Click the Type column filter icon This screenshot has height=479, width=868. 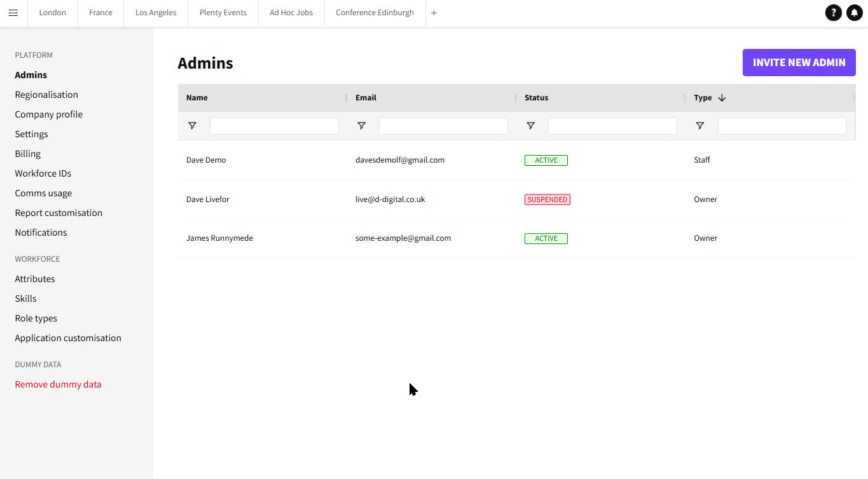[x=699, y=126]
